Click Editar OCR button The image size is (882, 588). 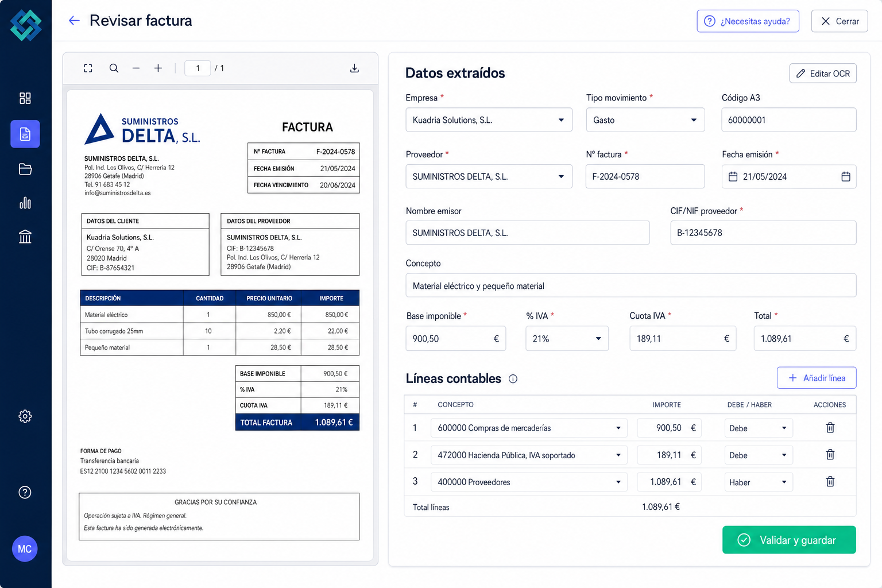(x=823, y=73)
